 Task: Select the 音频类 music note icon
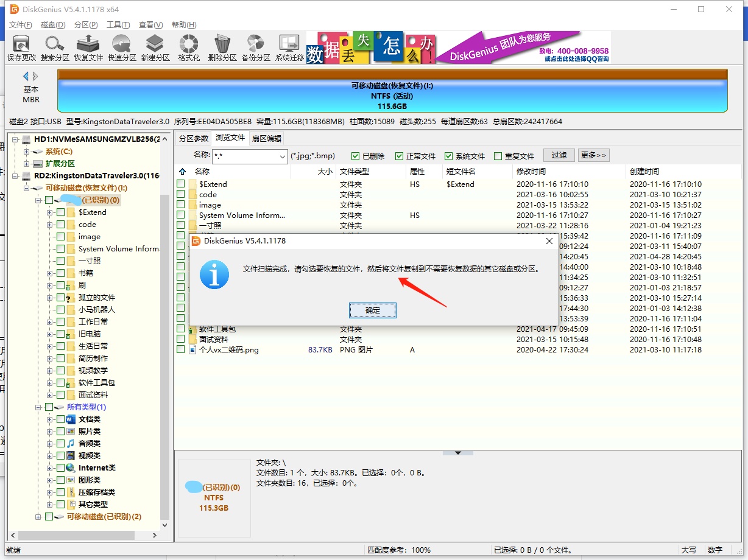(x=71, y=444)
